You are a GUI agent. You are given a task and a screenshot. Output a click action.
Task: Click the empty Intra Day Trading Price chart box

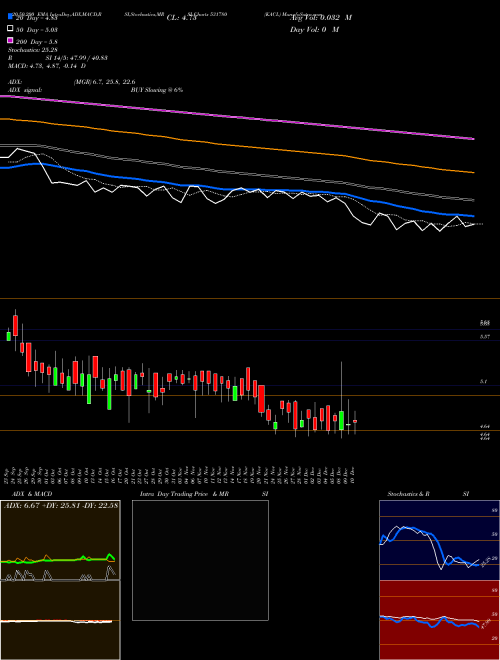click(x=200, y=560)
